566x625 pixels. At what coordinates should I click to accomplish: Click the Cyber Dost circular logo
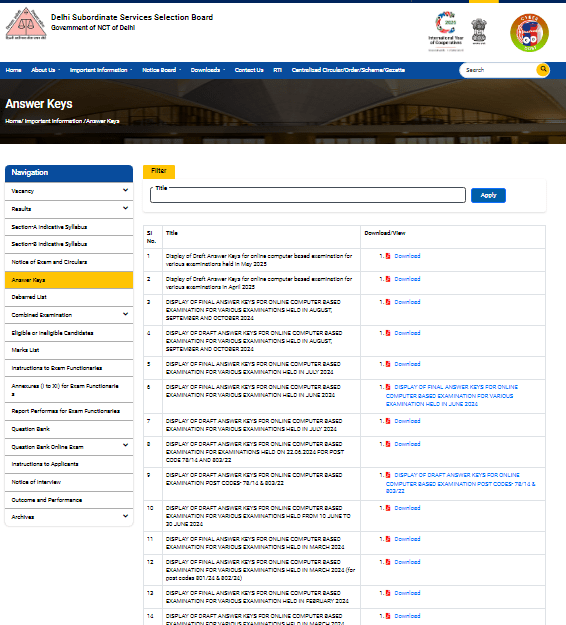529,33
